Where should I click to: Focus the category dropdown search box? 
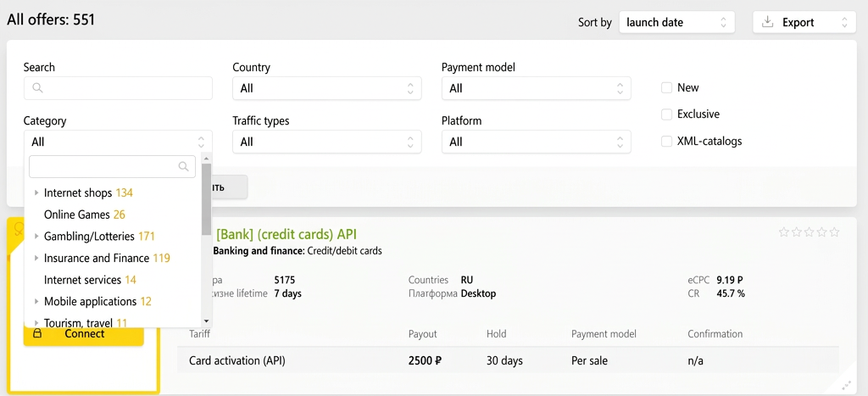113,166
